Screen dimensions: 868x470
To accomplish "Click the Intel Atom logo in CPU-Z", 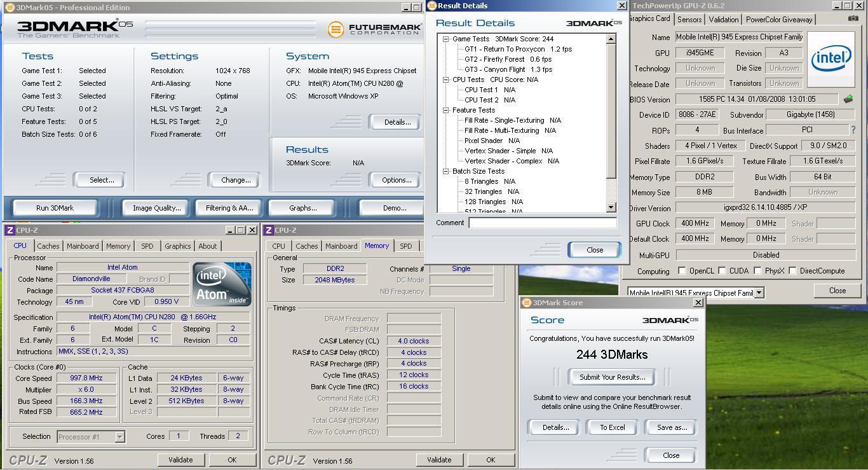I will (222, 284).
